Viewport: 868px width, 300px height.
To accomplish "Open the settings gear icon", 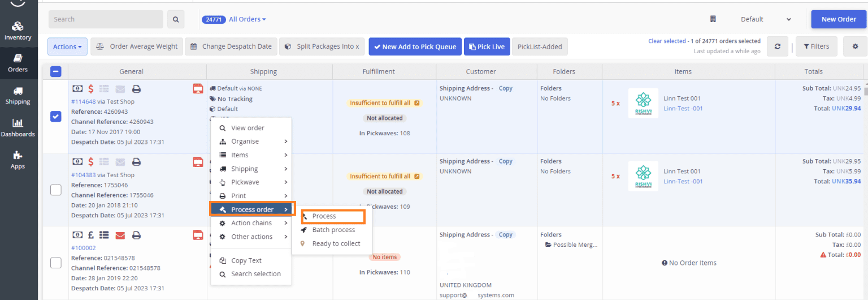I will coord(855,46).
